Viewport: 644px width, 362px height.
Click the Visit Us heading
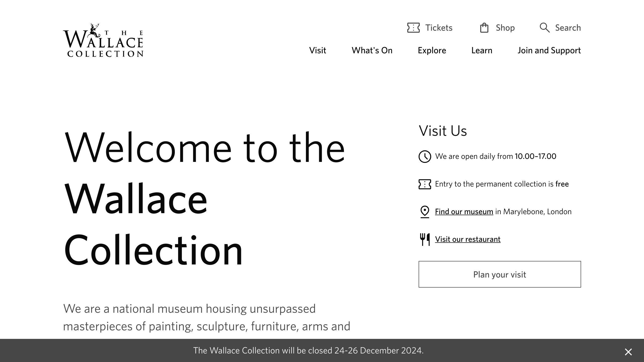[x=443, y=131]
